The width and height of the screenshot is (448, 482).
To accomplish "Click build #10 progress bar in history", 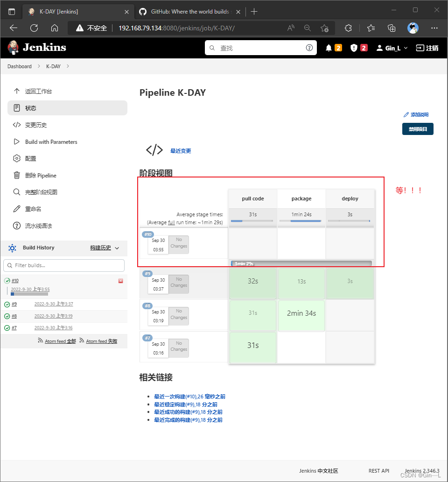I will tap(29, 294).
